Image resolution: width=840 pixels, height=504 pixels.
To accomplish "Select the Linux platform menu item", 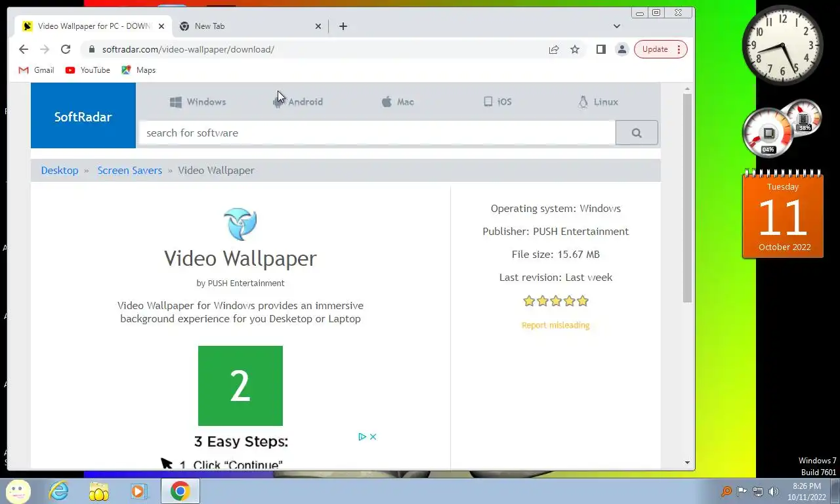I will (x=598, y=102).
